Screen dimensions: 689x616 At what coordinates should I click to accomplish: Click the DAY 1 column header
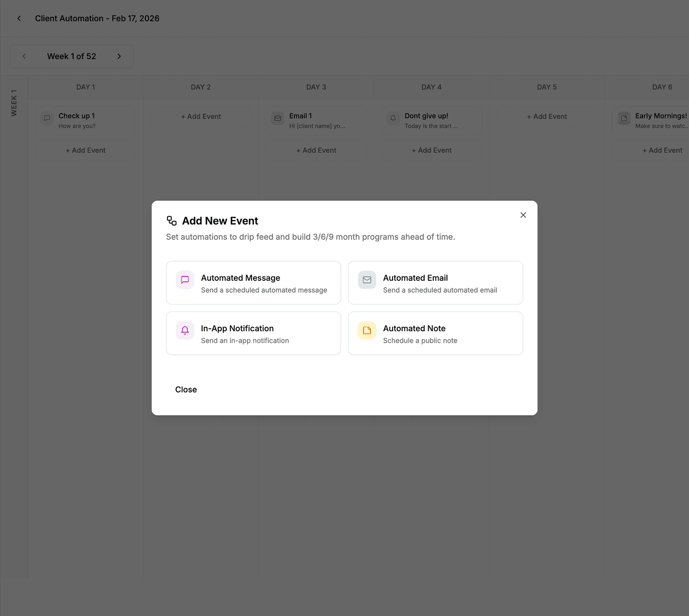[85, 87]
